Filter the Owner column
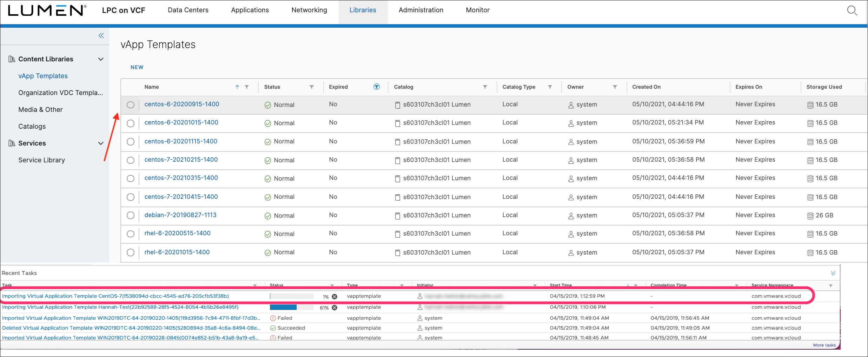This screenshot has width=868, height=357. tap(615, 87)
